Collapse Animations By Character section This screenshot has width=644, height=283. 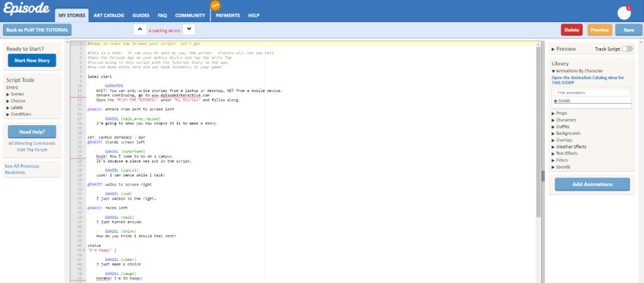577,71
